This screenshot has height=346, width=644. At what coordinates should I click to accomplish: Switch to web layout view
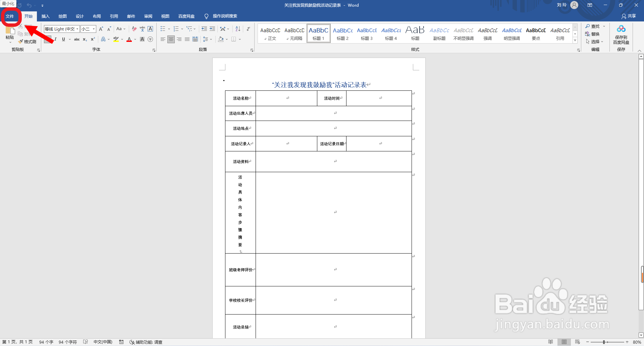click(x=577, y=342)
